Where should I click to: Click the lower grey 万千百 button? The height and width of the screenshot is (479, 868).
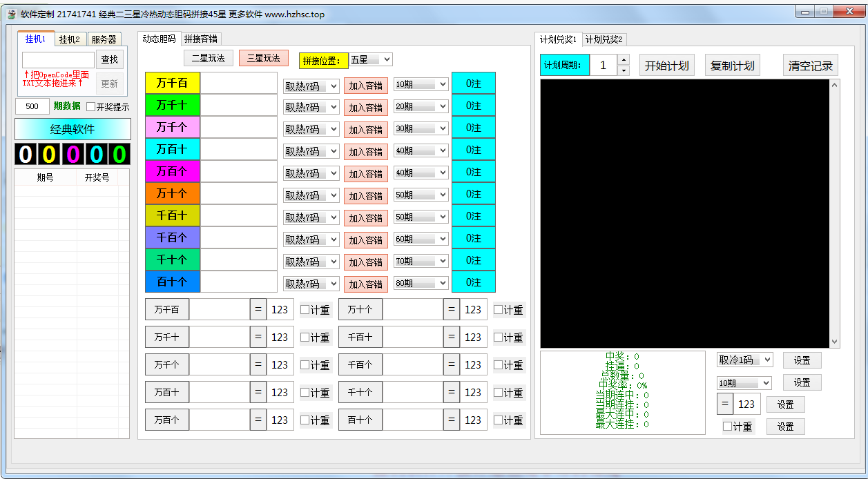tap(167, 309)
